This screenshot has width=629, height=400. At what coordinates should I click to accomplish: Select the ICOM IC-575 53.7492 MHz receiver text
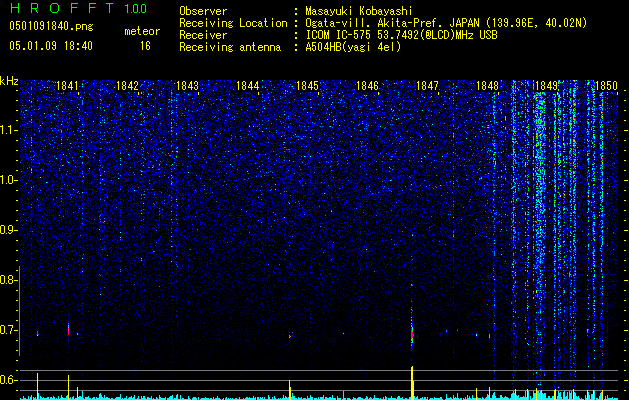tap(401, 35)
